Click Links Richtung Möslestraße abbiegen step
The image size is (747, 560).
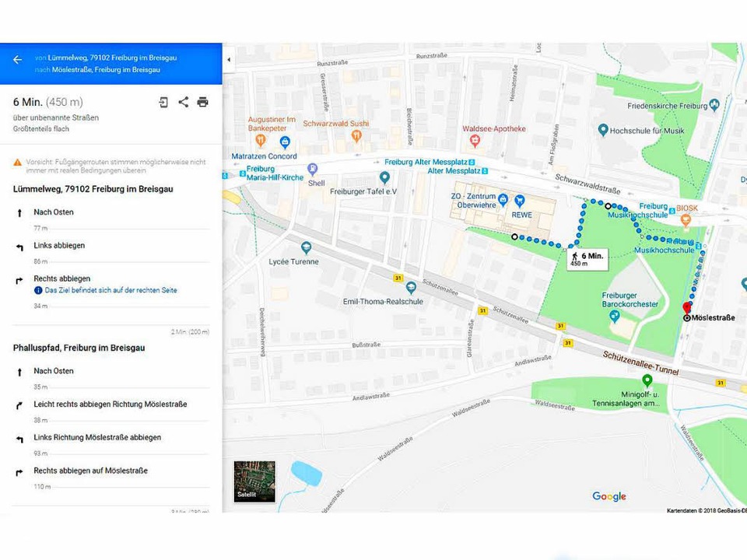[111, 437]
